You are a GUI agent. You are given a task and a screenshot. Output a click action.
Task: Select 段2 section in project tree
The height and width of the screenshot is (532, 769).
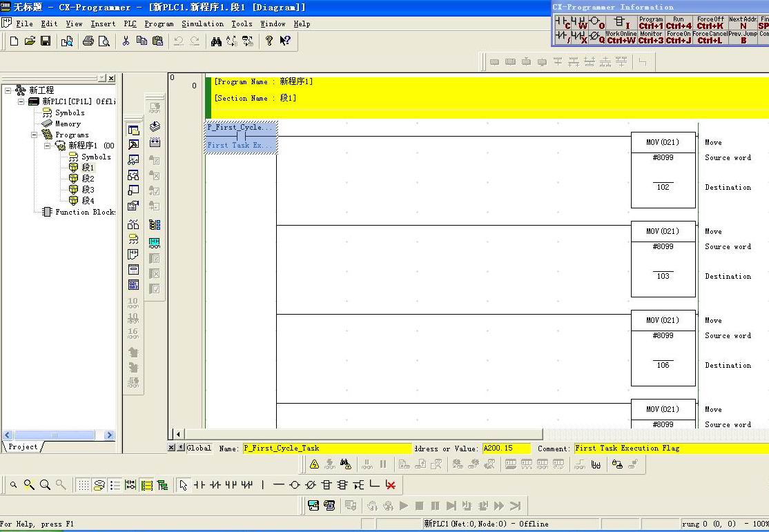(88, 179)
